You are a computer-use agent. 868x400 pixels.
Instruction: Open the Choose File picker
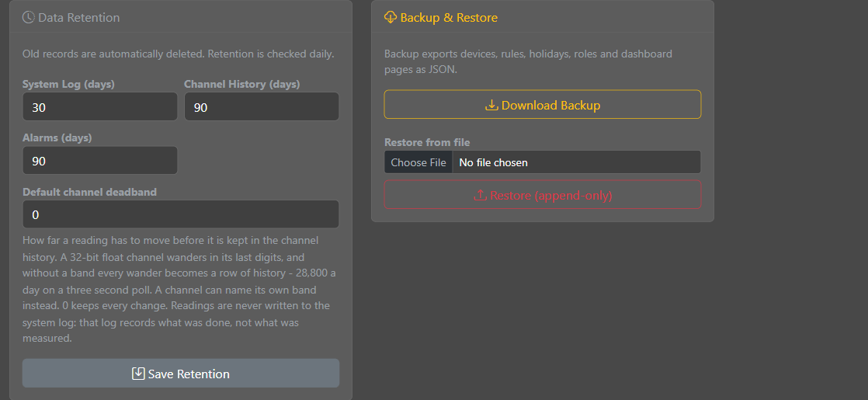(x=418, y=162)
